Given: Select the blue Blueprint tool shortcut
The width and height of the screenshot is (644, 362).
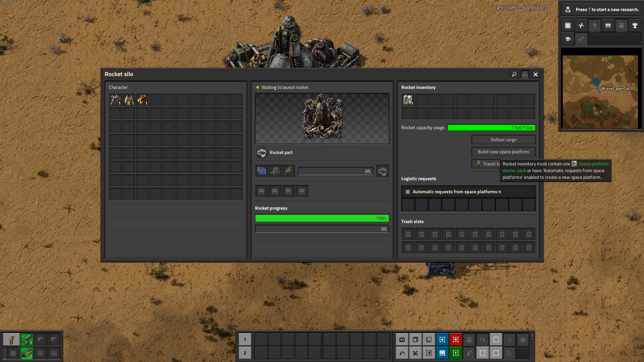Looking at the screenshot, I should (442, 340).
